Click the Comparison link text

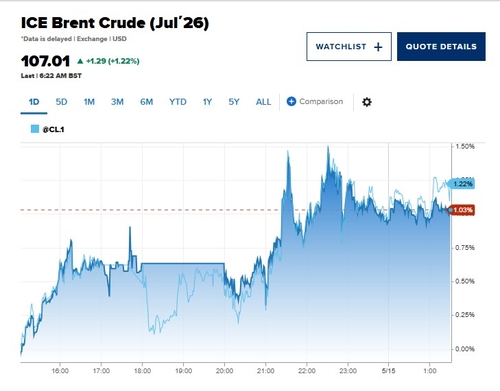pos(321,101)
